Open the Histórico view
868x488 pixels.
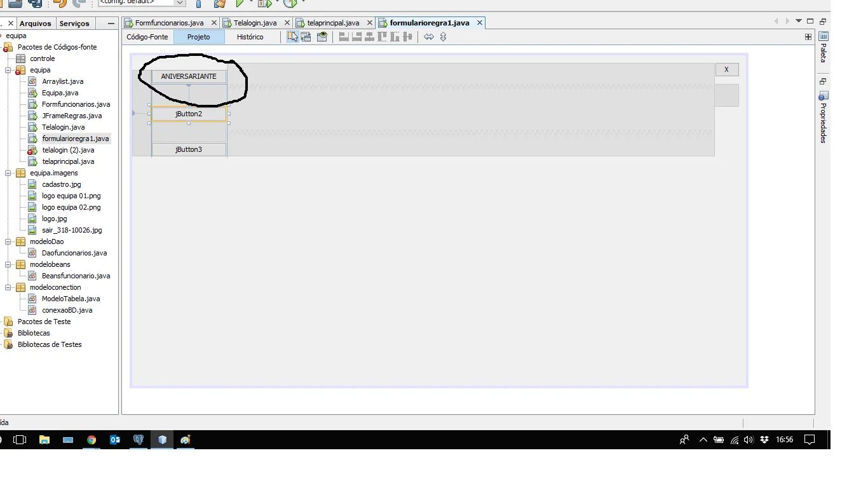[x=250, y=37]
